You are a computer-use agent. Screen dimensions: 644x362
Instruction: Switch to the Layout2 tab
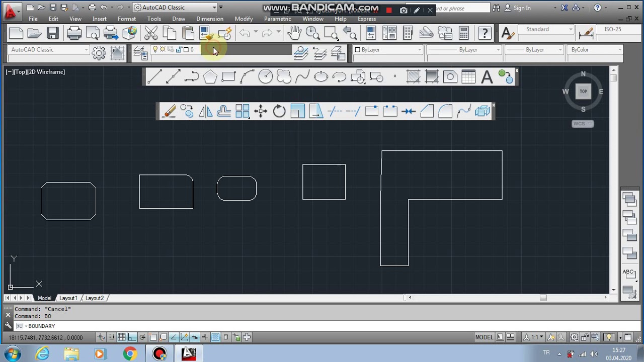pos(94,298)
